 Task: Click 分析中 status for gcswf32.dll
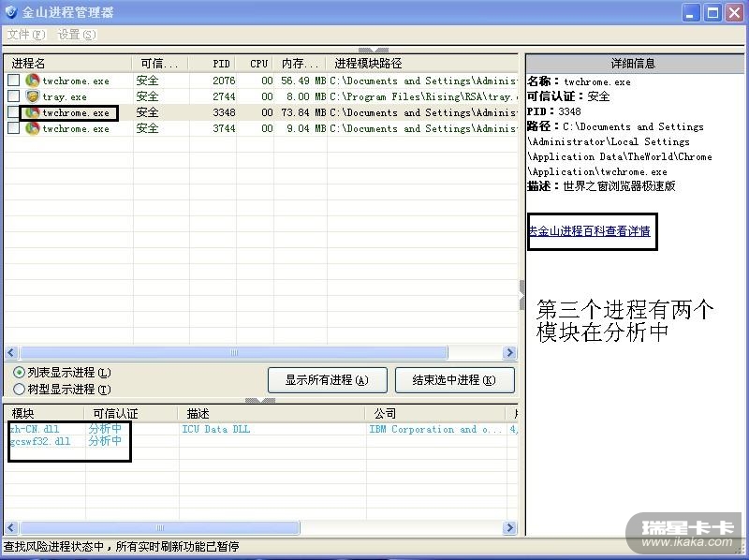(x=105, y=440)
